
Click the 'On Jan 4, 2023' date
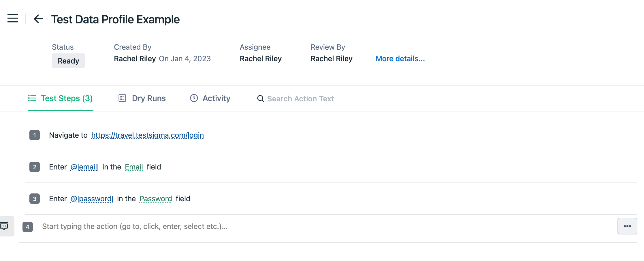pos(185,59)
